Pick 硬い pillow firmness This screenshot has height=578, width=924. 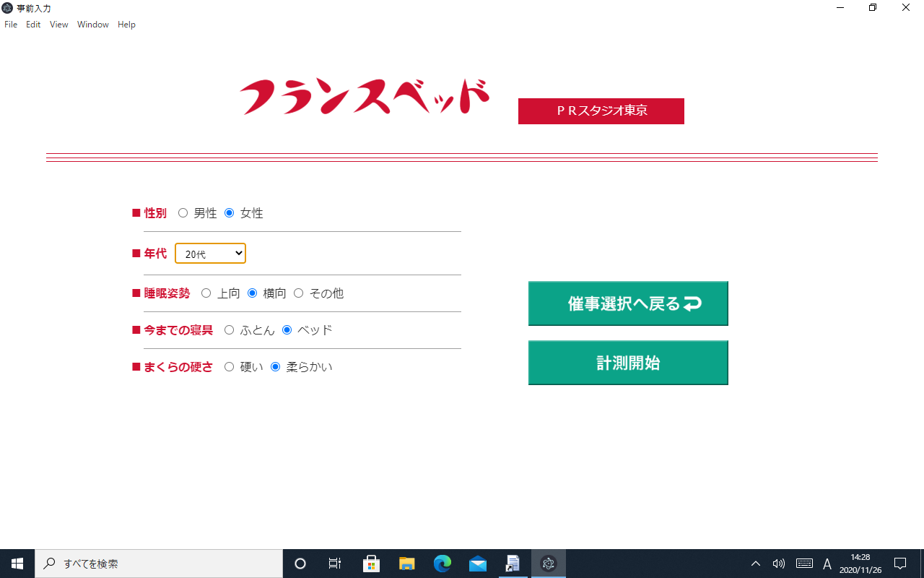click(x=229, y=367)
